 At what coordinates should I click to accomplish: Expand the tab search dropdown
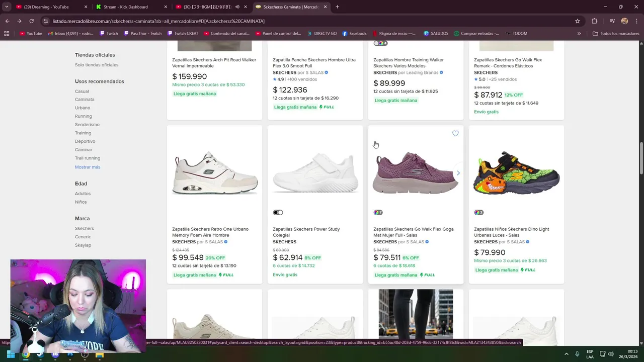(7, 7)
